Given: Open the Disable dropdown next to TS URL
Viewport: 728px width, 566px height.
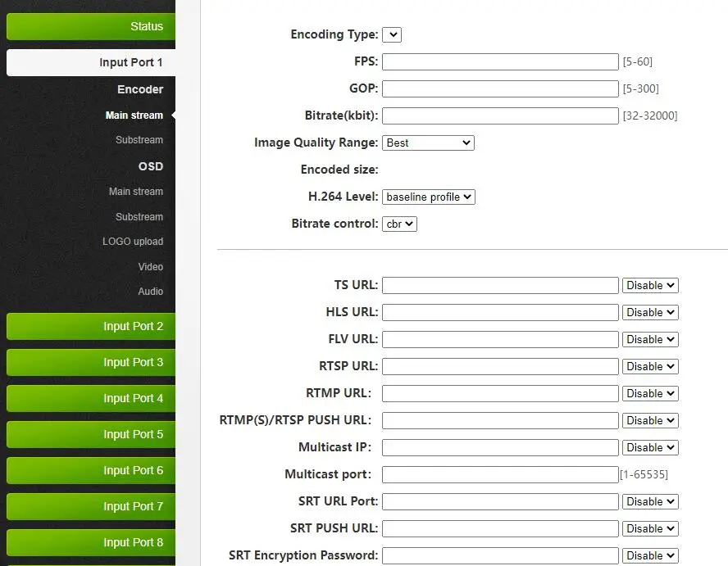Looking at the screenshot, I should tap(650, 285).
